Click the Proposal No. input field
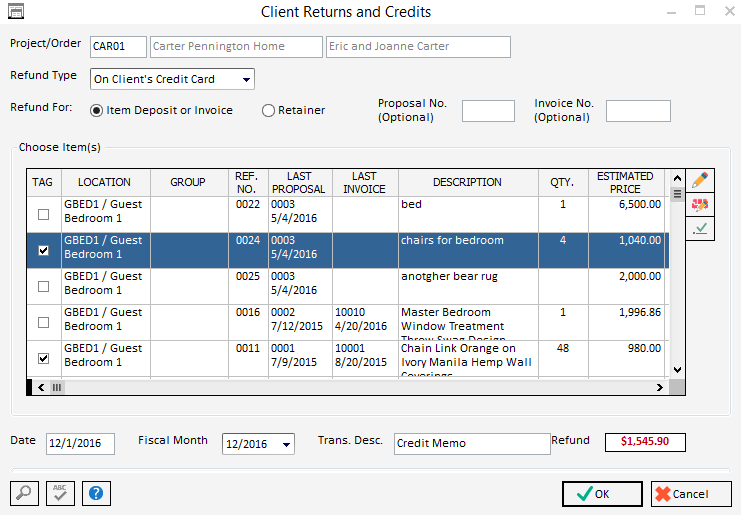The image size is (741, 515). tap(488, 111)
